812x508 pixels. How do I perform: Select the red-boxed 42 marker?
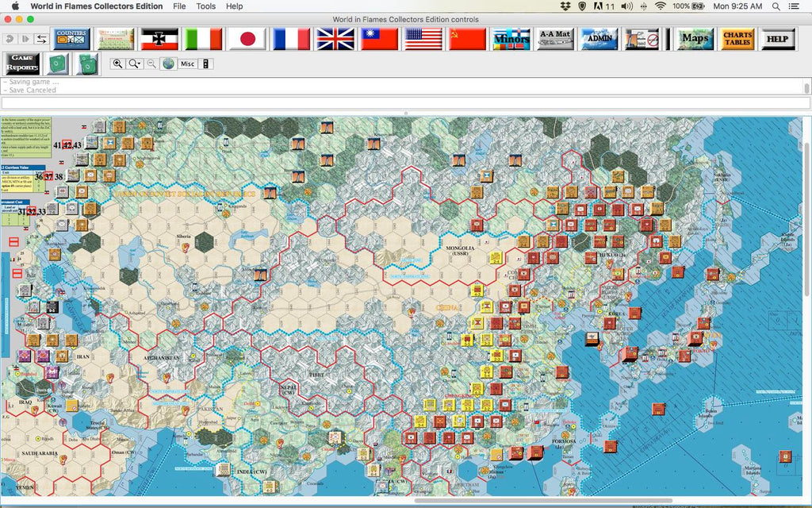(67, 145)
